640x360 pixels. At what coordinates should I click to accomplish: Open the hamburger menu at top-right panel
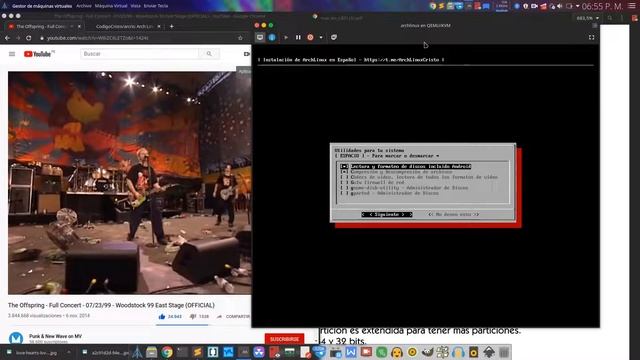631,6
